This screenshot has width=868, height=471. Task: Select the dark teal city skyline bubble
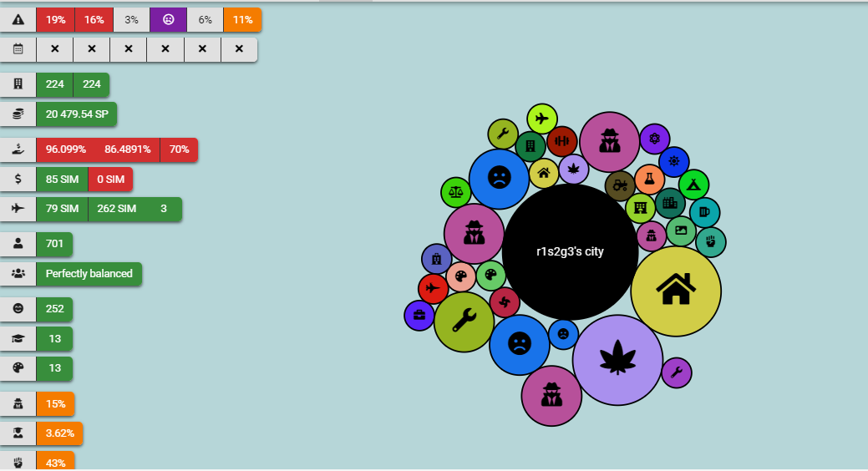pos(670,203)
